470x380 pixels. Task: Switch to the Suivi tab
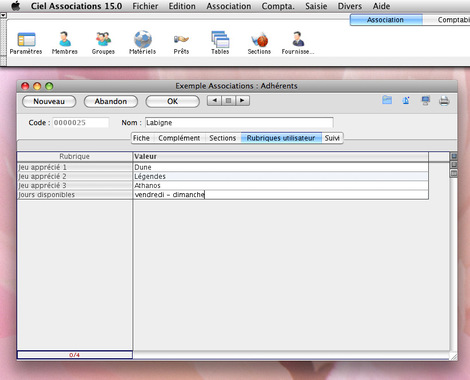(332, 138)
